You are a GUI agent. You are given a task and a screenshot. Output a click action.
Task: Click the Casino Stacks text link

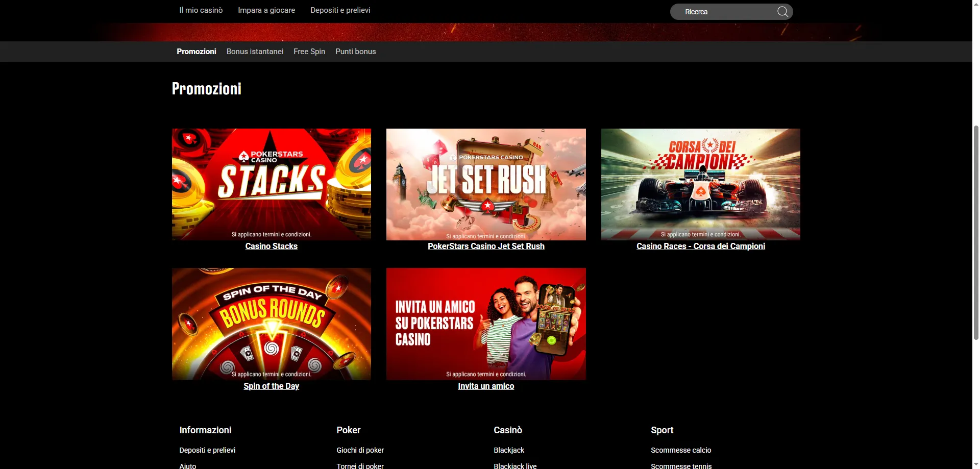pos(271,246)
